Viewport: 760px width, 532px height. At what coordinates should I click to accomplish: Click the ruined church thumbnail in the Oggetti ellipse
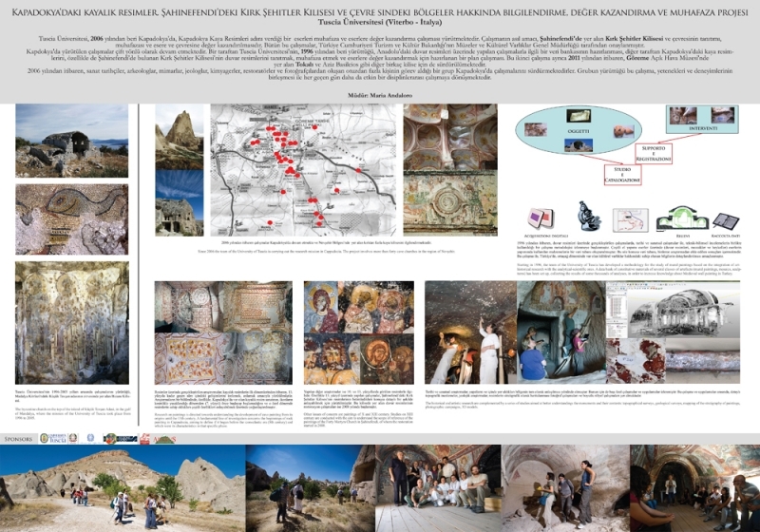579,144
